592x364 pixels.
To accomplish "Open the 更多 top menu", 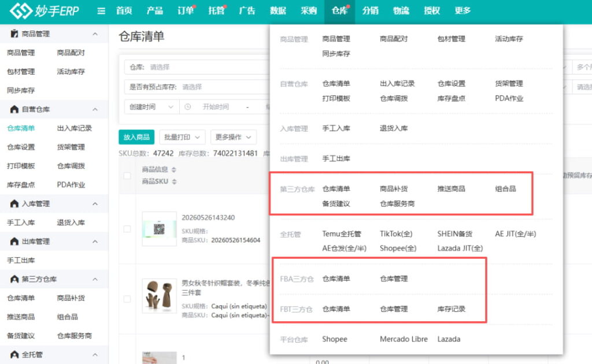I will [462, 10].
